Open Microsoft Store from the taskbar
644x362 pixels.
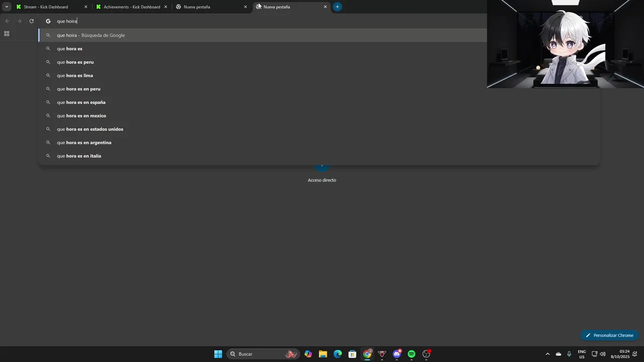pos(353,354)
